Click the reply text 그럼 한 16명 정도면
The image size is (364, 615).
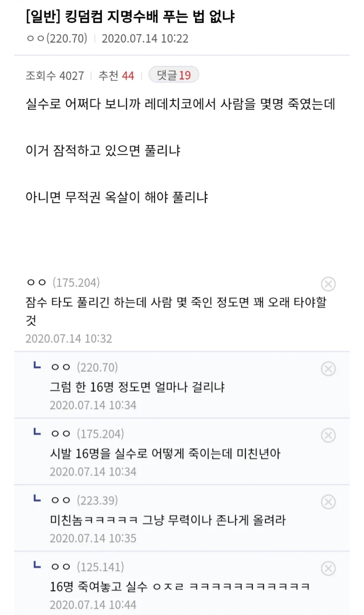pos(137,387)
